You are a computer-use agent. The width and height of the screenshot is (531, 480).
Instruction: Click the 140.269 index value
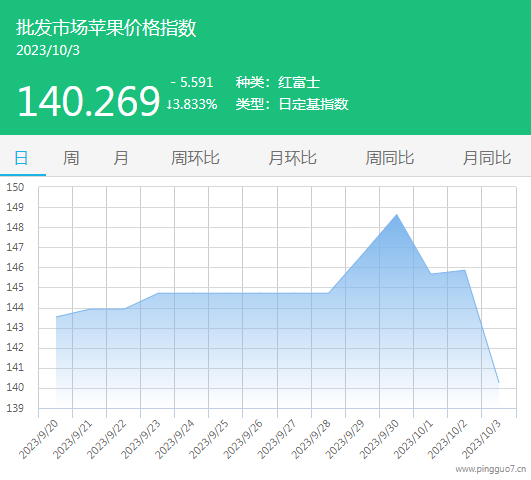88,101
